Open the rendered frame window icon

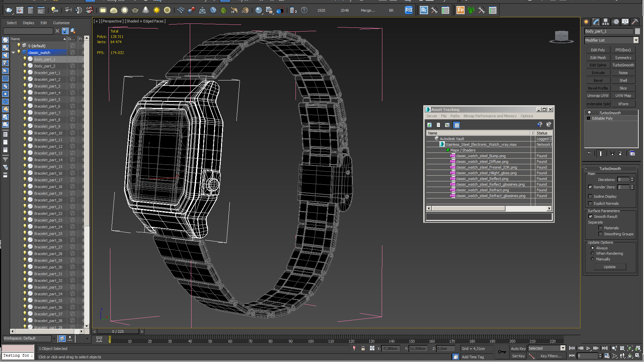[20, 10]
